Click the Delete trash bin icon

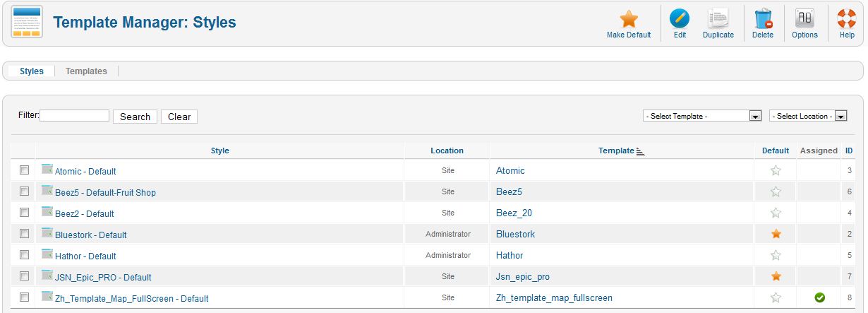[x=762, y=19]
